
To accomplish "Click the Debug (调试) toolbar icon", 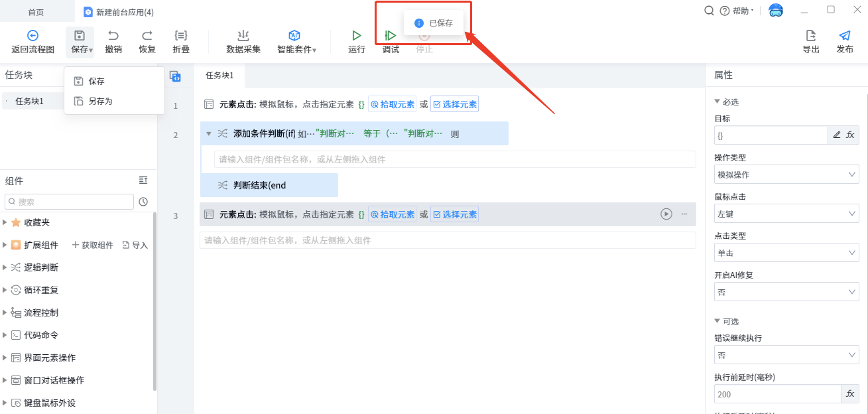I will tap(391, 36).
